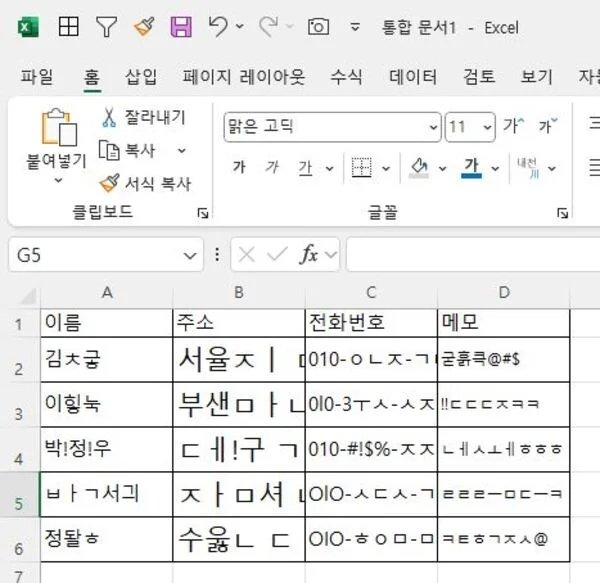Select row 2 header
This screenshot has height=583, width=600.
pos(19,360)
